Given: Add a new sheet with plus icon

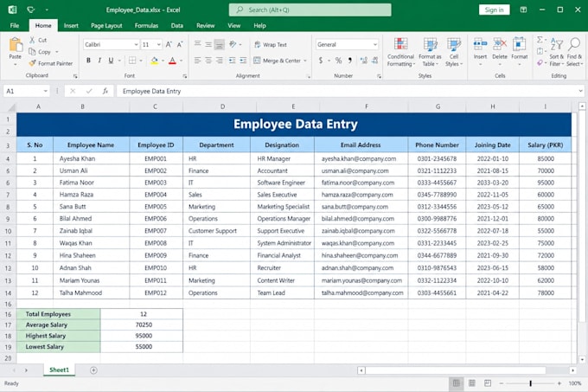Looking at the screenshot, I should coord(93,370).
